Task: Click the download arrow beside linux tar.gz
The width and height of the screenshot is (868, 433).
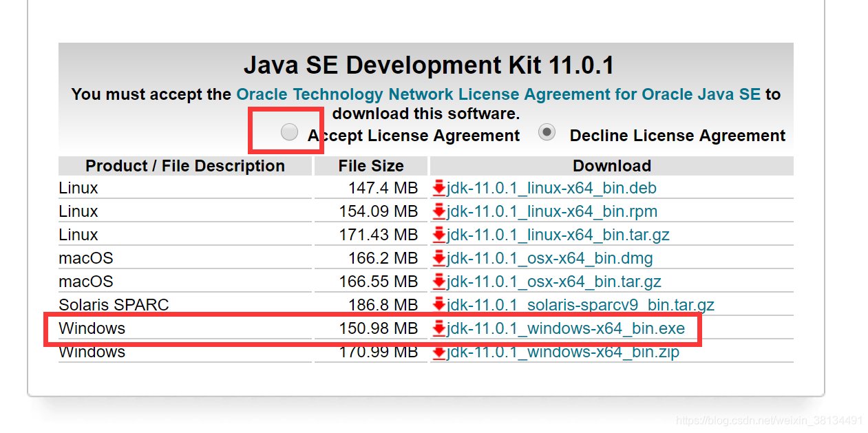Action: point(438,235)
